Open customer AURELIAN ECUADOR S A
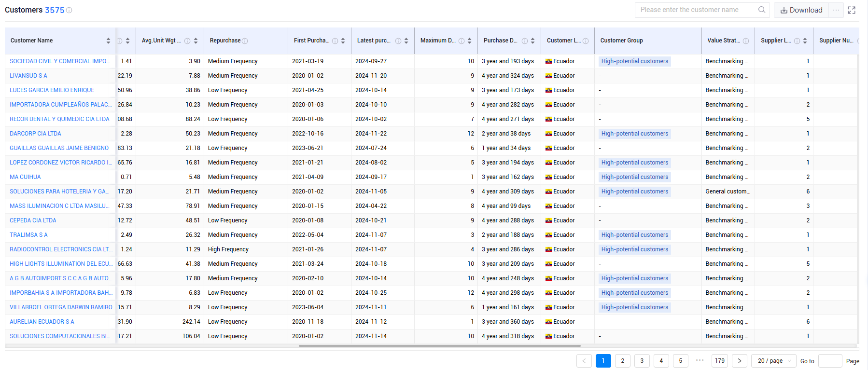This screenshot has width=868, height=370. point(42,322)
